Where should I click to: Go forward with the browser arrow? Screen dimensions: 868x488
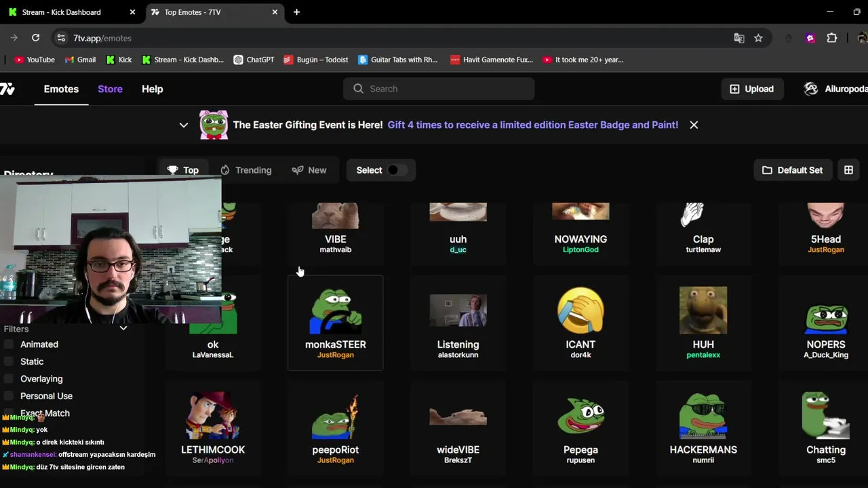coord(14,38)
